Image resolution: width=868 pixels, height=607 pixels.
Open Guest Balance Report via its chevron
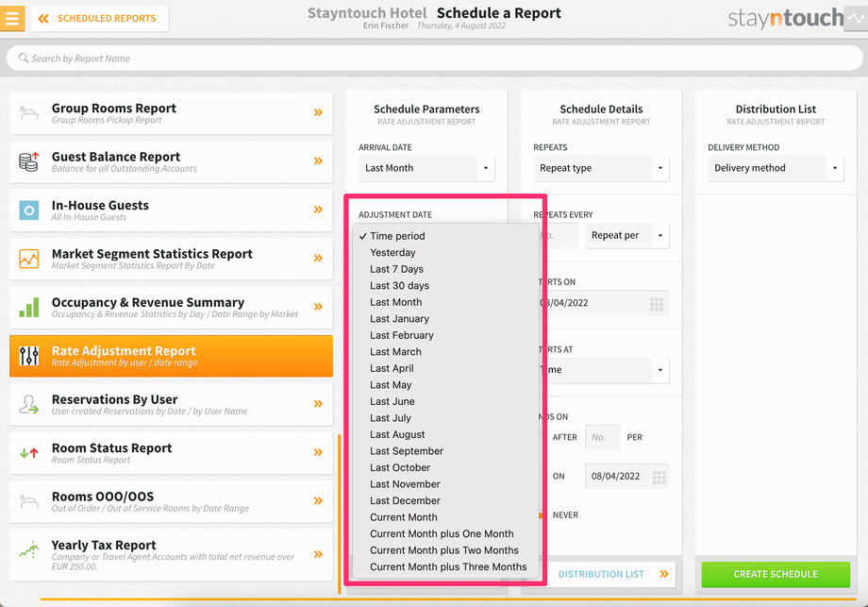pos(318,161)
